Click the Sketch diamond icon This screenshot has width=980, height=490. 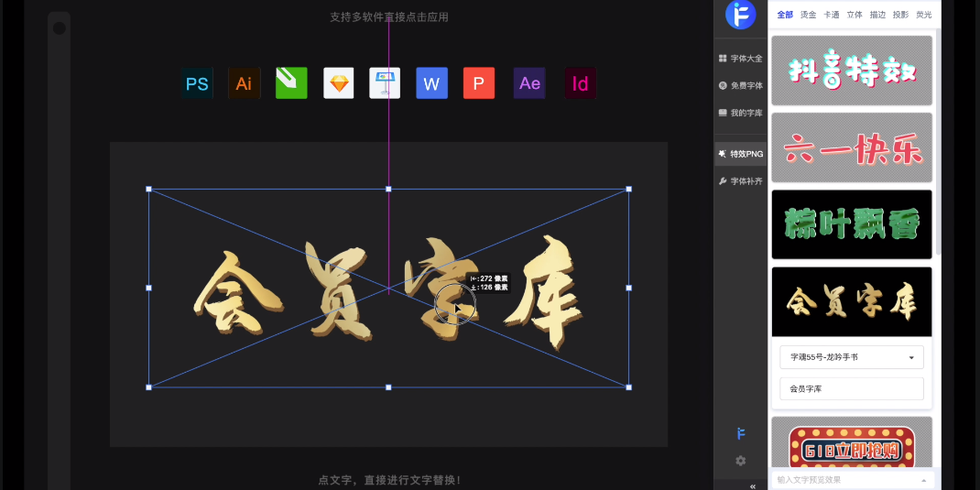(x=339, y=83)
